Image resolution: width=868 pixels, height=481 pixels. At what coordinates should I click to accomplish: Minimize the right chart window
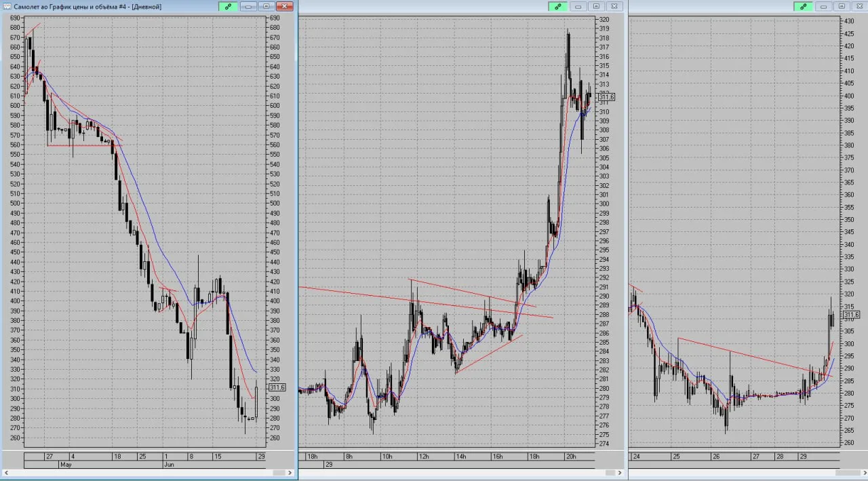(825, 6)
